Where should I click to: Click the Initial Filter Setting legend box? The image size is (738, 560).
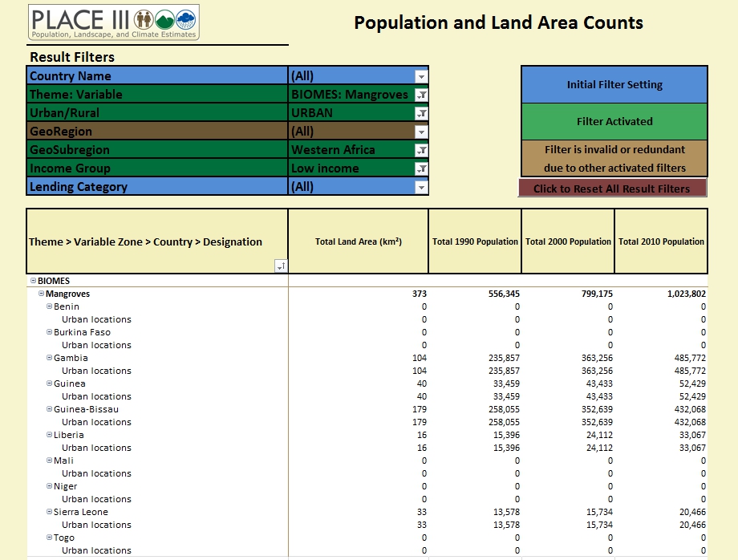tap(614, 84)
